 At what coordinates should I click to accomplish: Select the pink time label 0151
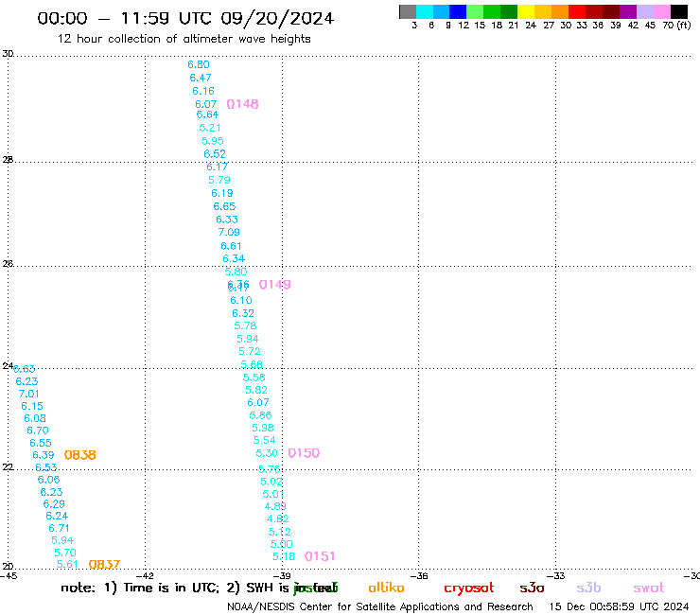tap(320, 556)
